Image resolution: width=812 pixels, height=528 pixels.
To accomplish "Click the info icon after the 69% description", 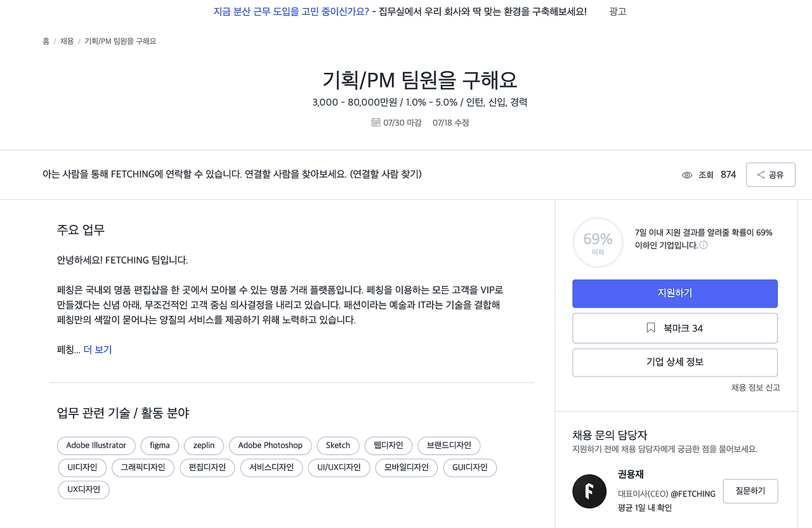I will coord(703,244).
